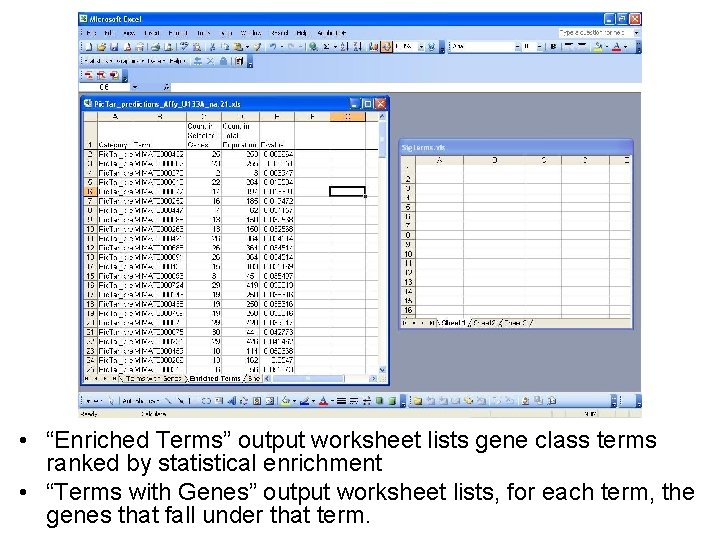Select Sheet2 tab in Sig terms window
The height and width of the screenshot is (540, 720).
coord(484,323)
